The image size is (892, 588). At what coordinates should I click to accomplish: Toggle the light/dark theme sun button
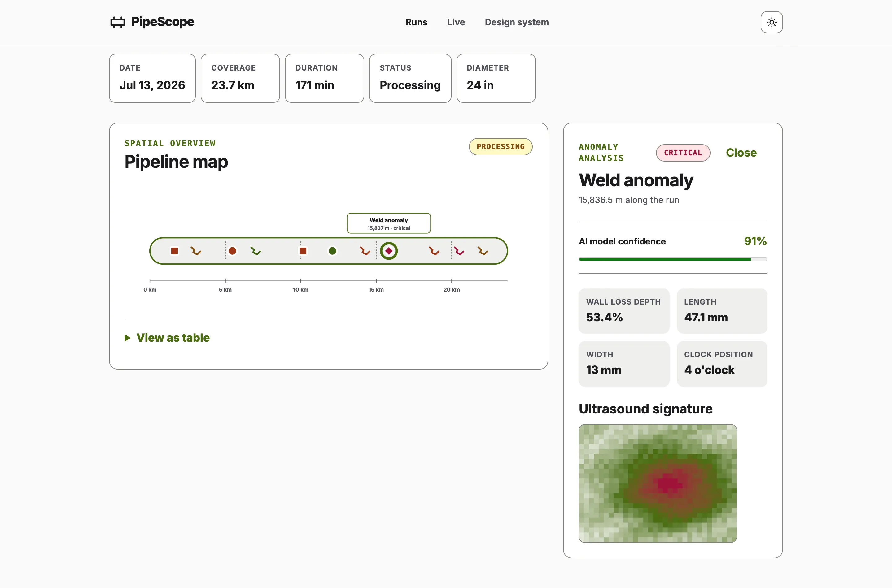(x=772, y=22)
